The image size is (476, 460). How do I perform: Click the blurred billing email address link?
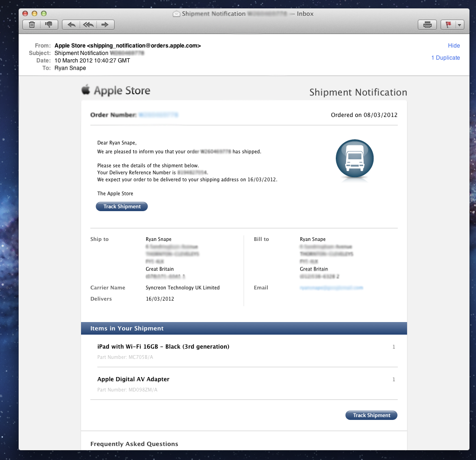(331, 288)
